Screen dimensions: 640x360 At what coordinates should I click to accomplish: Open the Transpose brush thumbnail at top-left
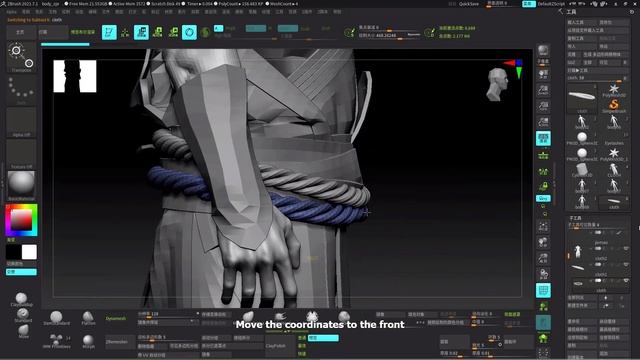(x=21, y=57)
